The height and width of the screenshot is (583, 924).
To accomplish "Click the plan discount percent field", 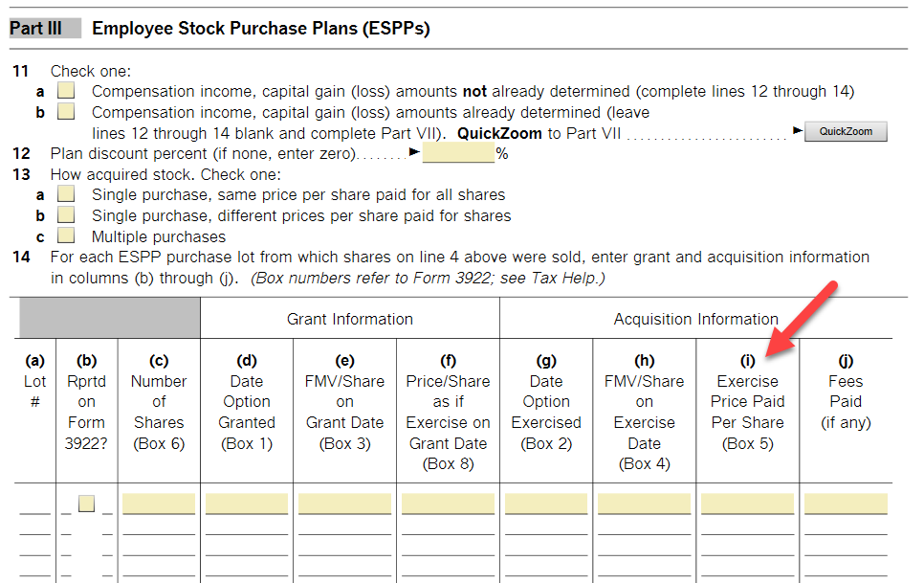I will click(458, 152).
